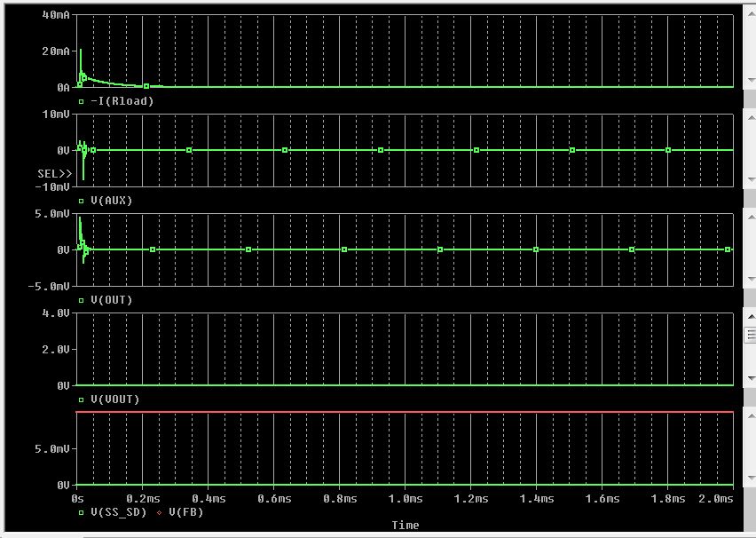Click the -10mV y-axis label
Viewport: 756px width, 538px height.
pyautogui.click(x=52, y=186)
